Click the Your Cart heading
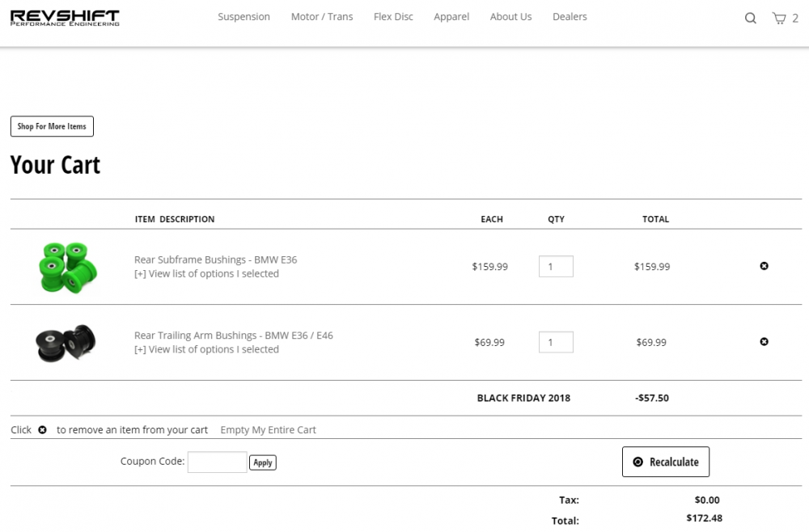Image resolution: width=809 pixels, height=532 pixels. click(55, 165)
